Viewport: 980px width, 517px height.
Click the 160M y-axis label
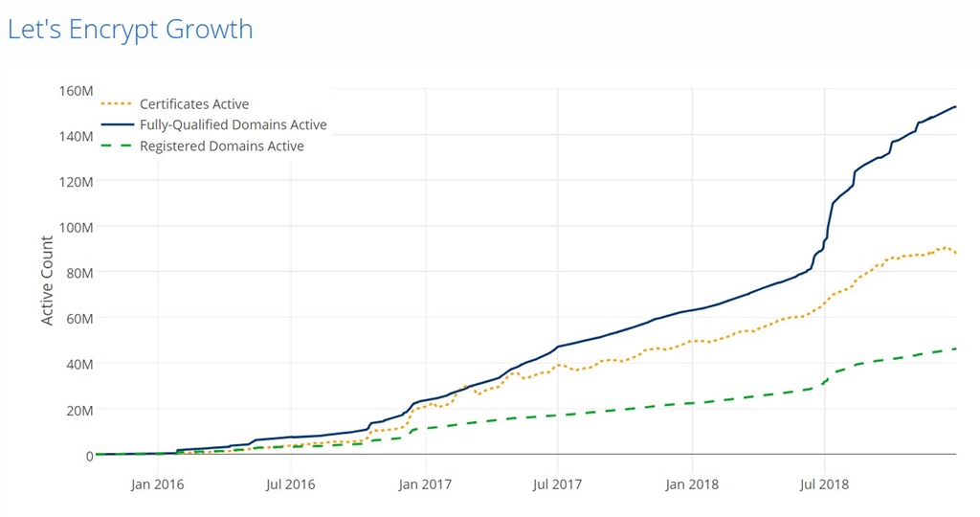[x=77, y=91]
